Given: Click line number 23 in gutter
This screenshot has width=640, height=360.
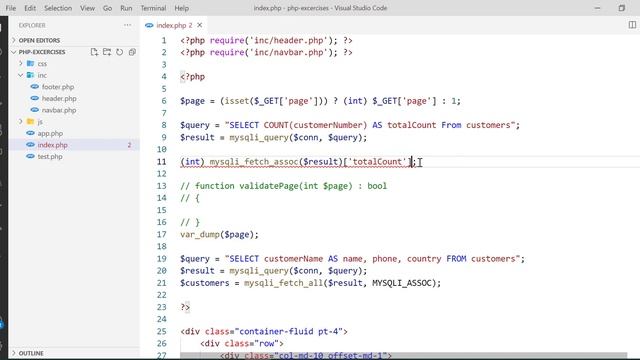Looking at the screenshot, I should pos(162,307).
